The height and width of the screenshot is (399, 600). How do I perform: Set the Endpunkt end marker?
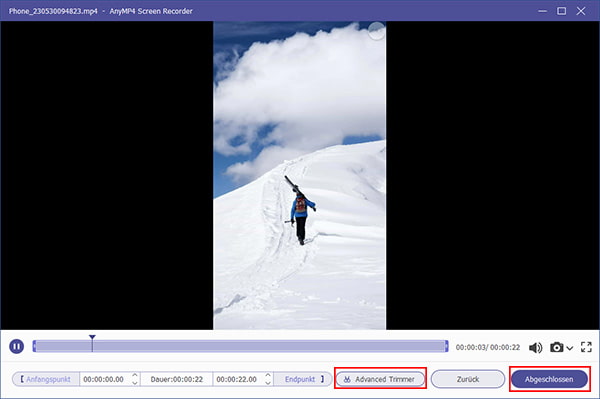coord(303,379)
